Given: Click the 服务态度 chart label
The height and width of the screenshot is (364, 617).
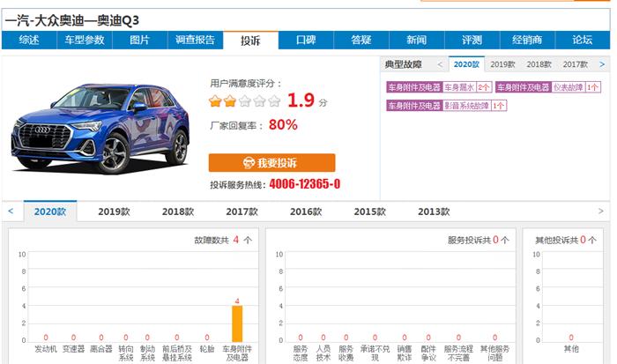Looking at the screenshot, I should (301, 353).
